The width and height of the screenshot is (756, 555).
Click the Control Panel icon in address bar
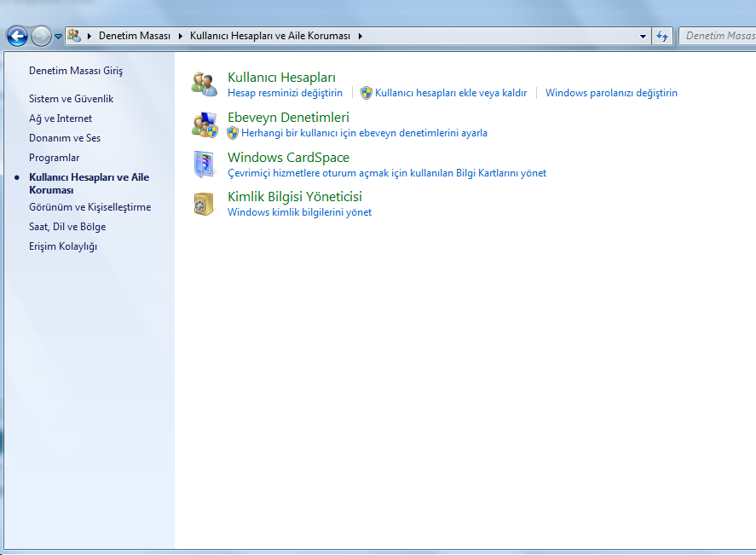pyautogui.click(x=74, y=35)
